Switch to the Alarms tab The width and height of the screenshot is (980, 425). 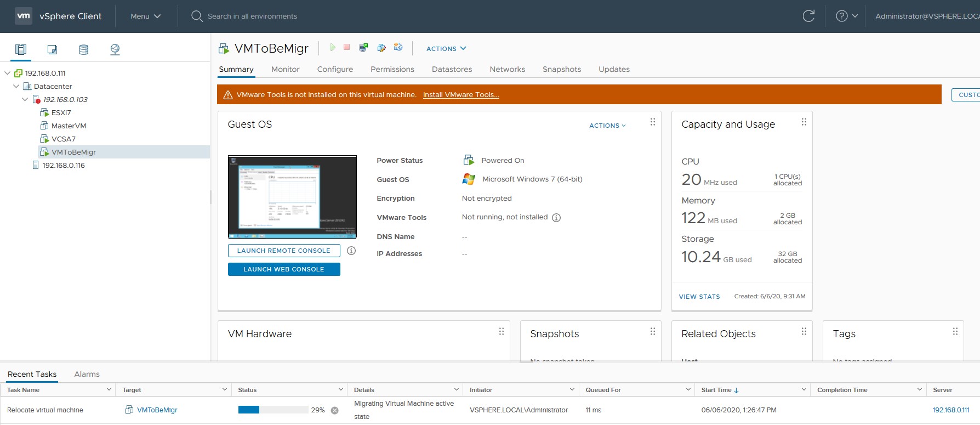(87, 374)
